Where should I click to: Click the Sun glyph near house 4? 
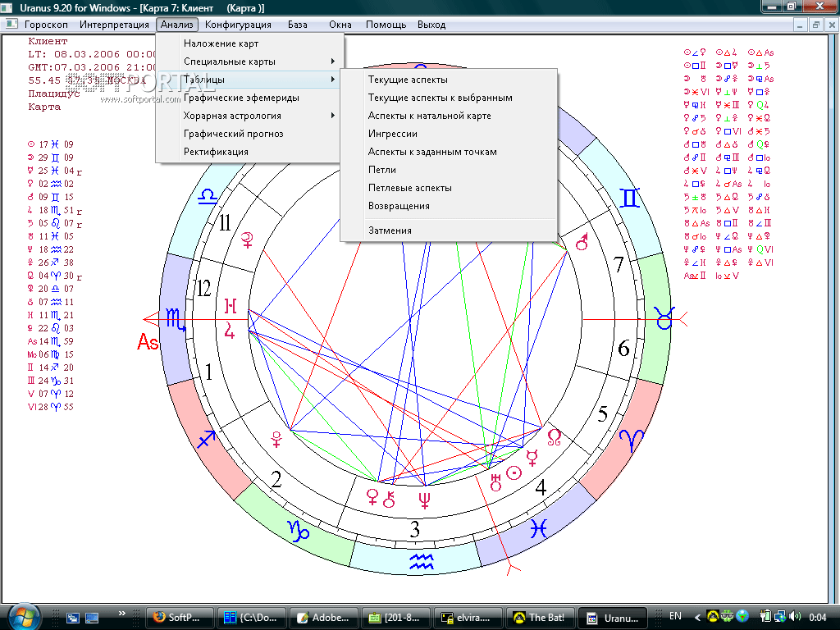[514, 473]
